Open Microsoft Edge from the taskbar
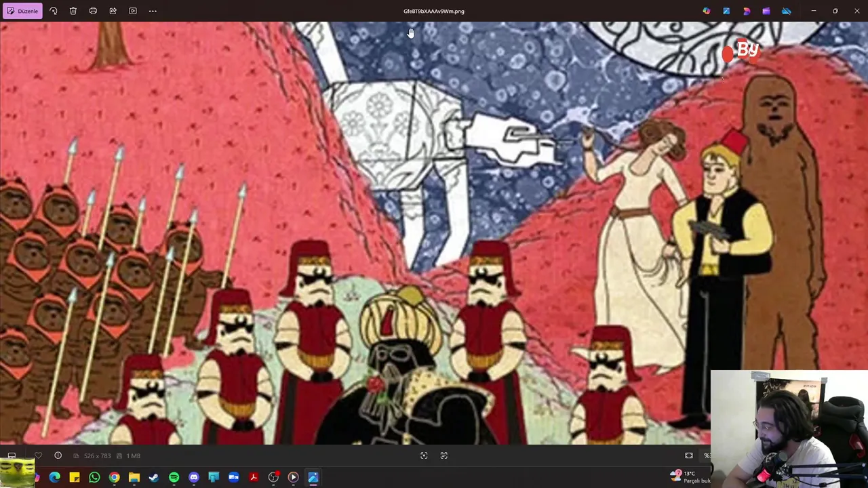Screen dimensions: 868x488 [54, 478]
